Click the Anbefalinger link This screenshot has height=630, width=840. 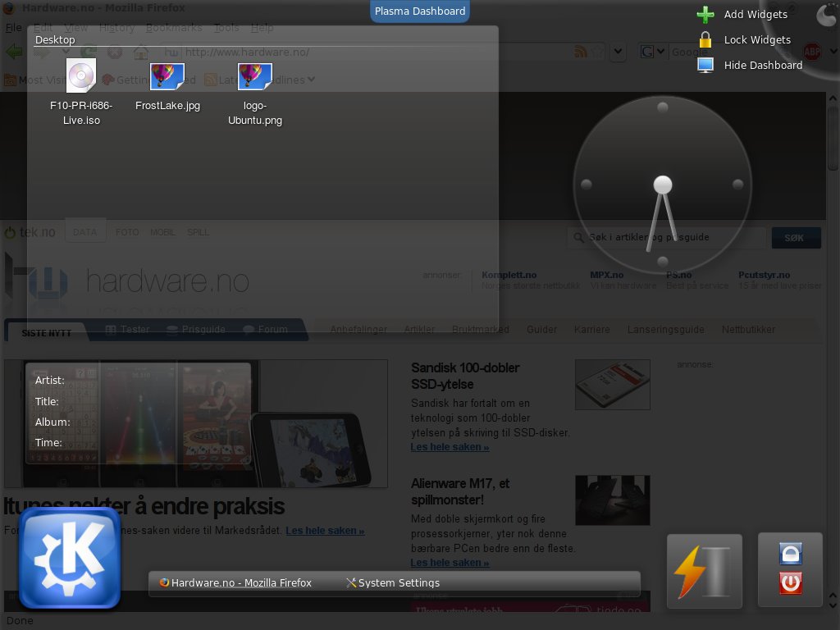pos(358,330)
